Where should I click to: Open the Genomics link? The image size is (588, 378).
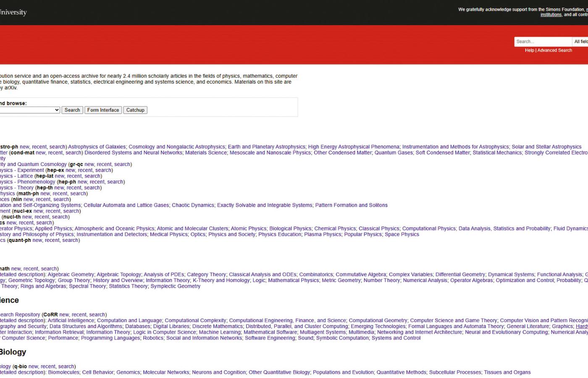128,373
